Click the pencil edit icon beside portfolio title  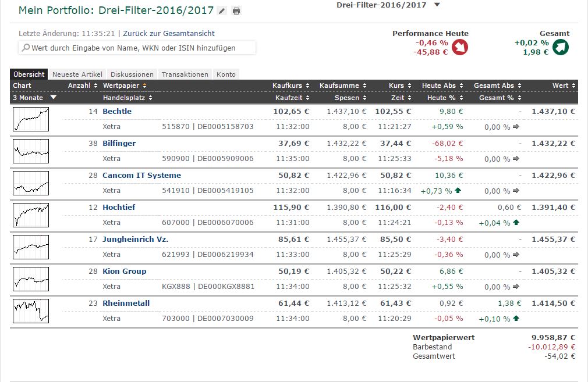[x=222, y=11]
